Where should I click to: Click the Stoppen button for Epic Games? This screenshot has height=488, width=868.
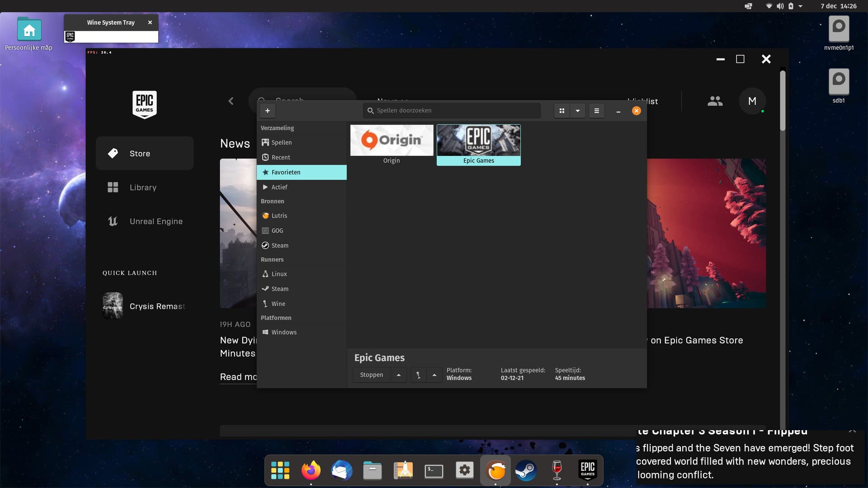(x=371, y=374)
